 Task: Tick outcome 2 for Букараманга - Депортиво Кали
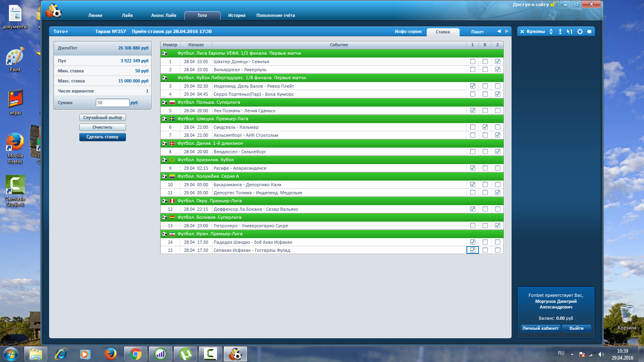[x=497, y=185]
